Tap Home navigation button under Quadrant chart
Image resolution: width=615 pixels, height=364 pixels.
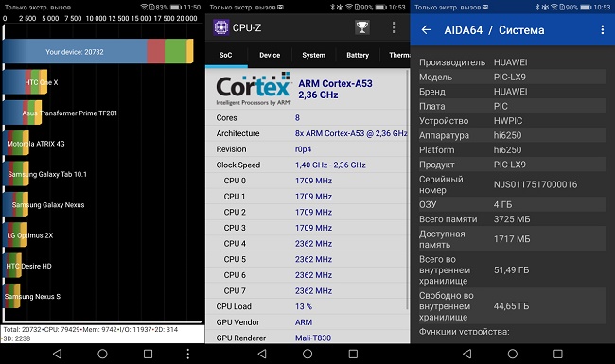click(x=102, y=354)
